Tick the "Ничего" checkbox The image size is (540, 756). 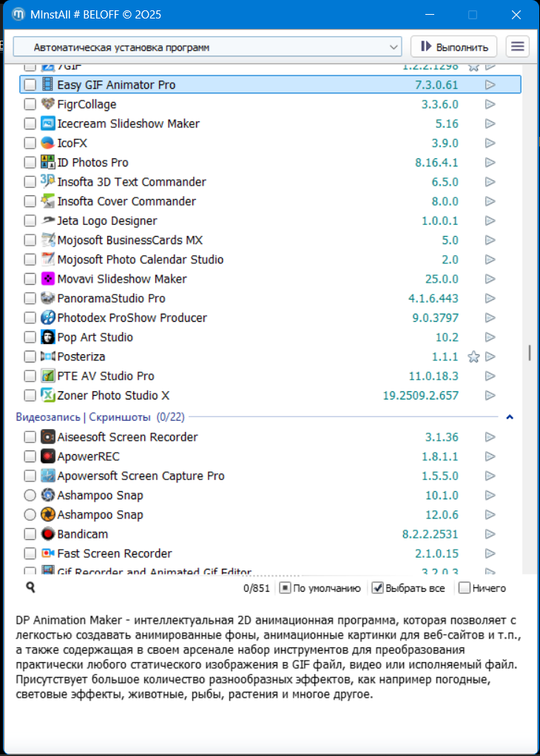(465, 588)
